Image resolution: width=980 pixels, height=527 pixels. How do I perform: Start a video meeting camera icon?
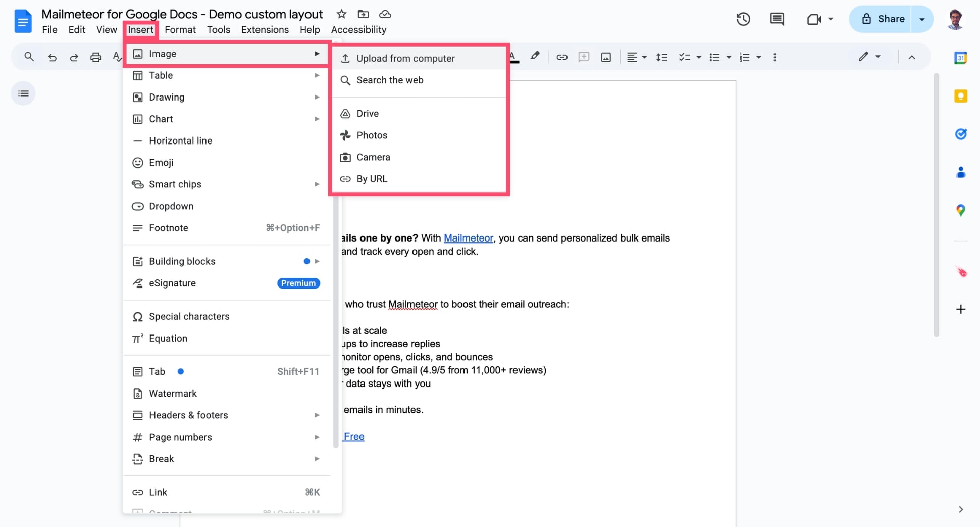[x=813, y=19]
